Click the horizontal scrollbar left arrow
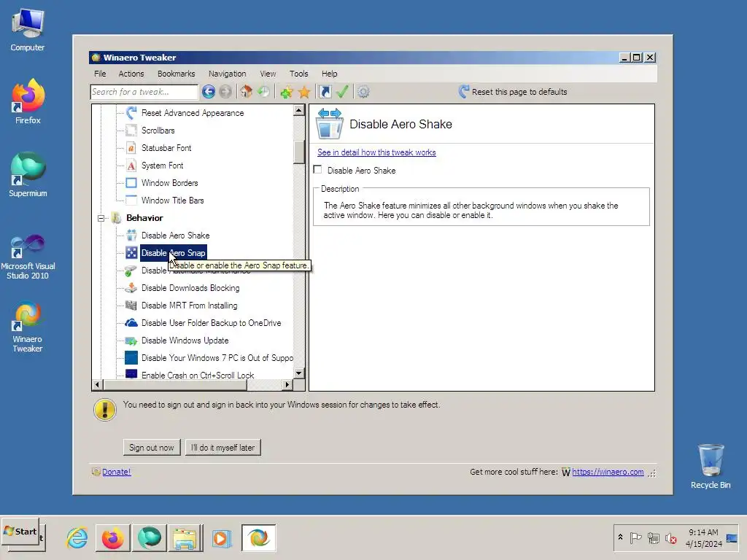 [97, 384]
